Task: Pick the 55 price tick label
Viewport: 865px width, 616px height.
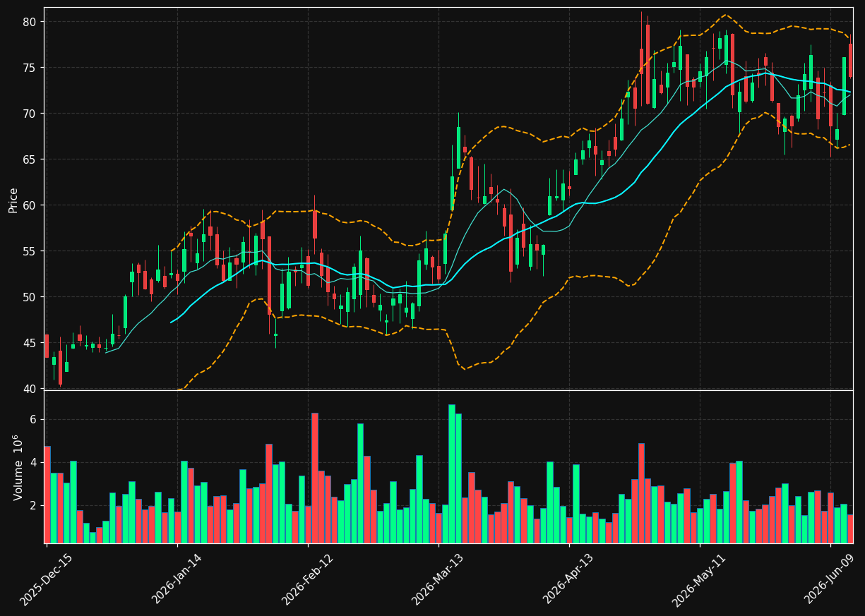Action: pos(30,251)
